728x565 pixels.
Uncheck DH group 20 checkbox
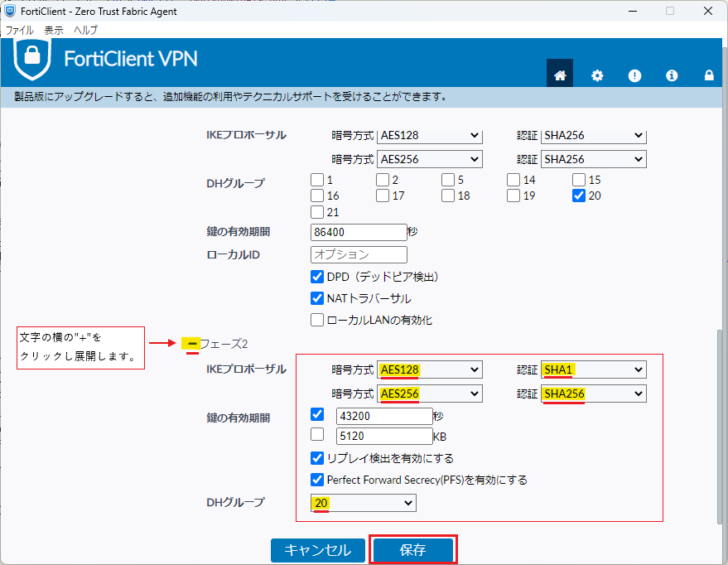[x=579, y=196]
